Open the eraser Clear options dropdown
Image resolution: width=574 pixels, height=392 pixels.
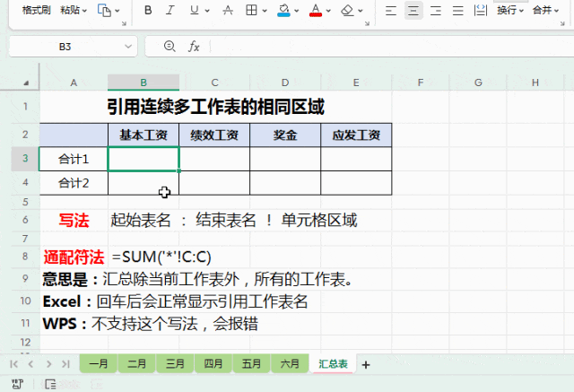[x=361, y=11]
